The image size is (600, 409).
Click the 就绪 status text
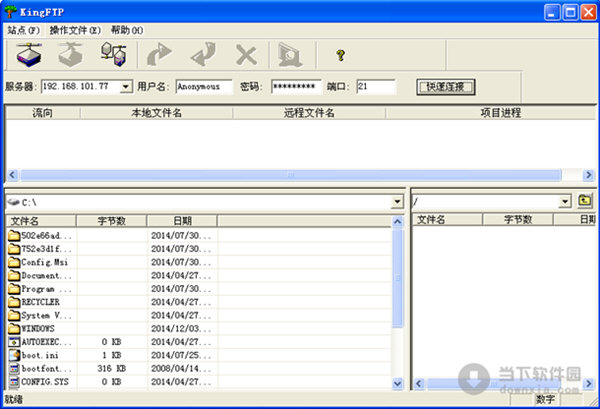[x=14, y=399]
